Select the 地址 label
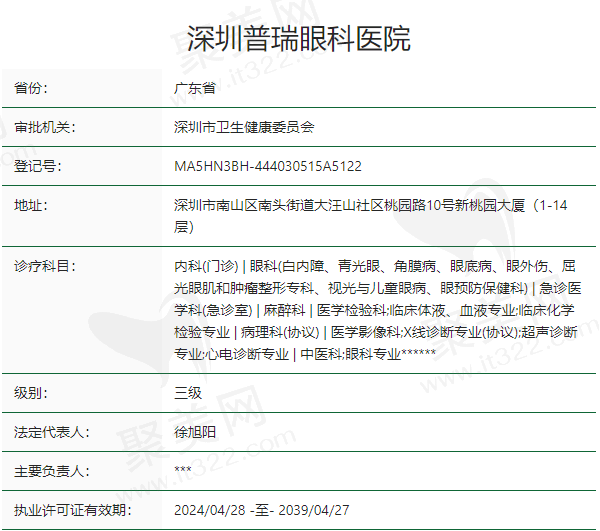The image size is (600, 531). click(31, 205)
